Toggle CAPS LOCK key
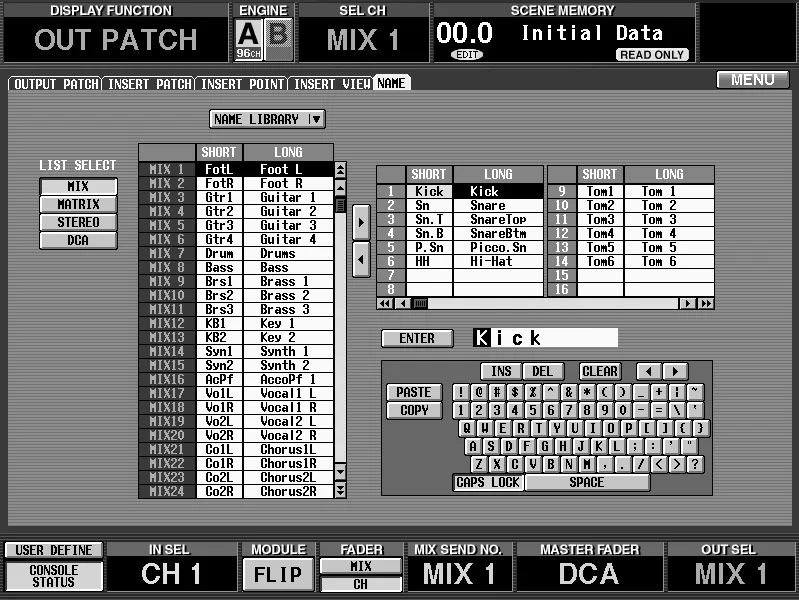799x600 pixels. pos(488,482)
